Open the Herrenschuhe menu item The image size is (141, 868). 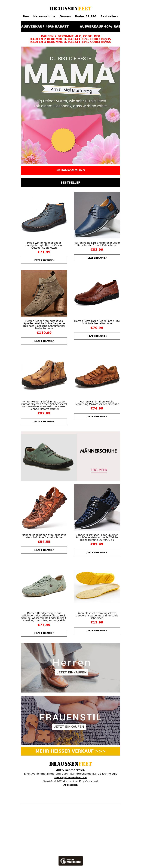[44, 16]
